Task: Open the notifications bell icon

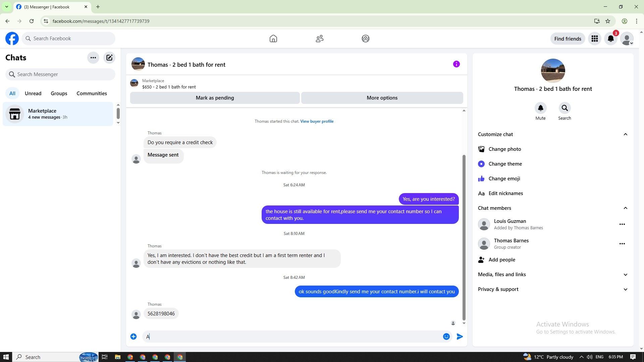Action: pos(611,39)
